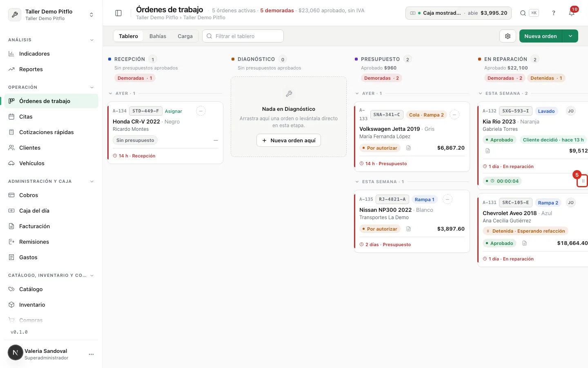Click Nueva orden aquí in Diagnóstico
This screenshot has height=368, width=588.
pyautogui.click(x=289, y=140)
